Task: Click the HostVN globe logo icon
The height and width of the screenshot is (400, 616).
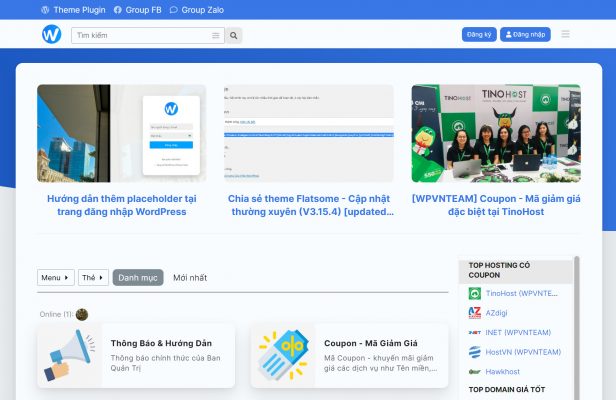Action: [475, 352]
